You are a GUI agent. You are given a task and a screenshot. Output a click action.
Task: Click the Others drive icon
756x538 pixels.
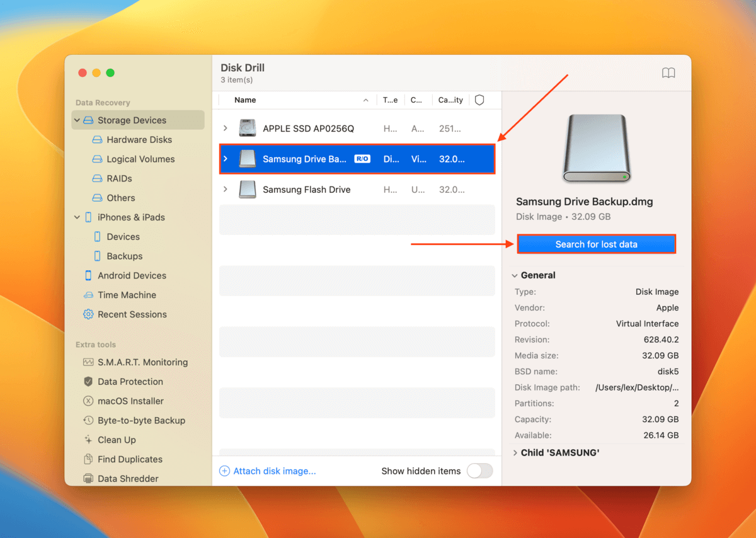[97, 198]
